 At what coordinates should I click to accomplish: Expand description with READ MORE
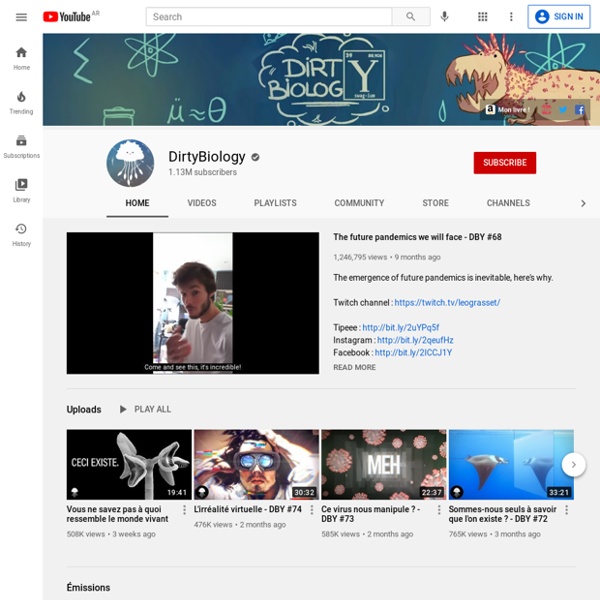pyautogui.click(x=354, y=367)
